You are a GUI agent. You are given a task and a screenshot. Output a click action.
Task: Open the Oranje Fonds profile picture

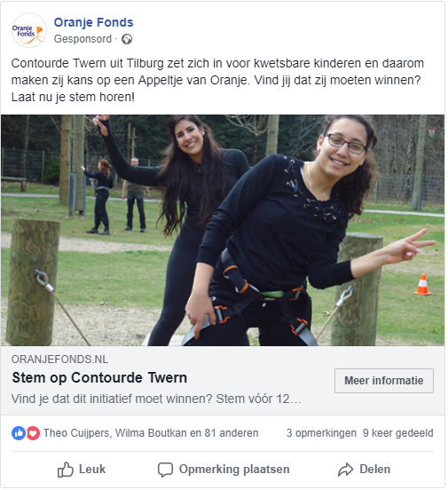pyautogui.click(x=29, y=30)
